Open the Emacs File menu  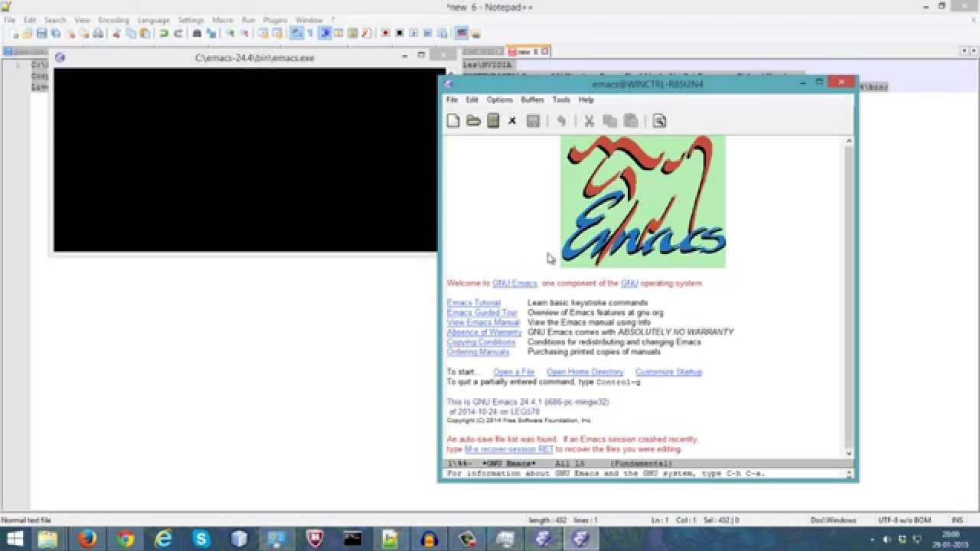[x=452, y=100]
